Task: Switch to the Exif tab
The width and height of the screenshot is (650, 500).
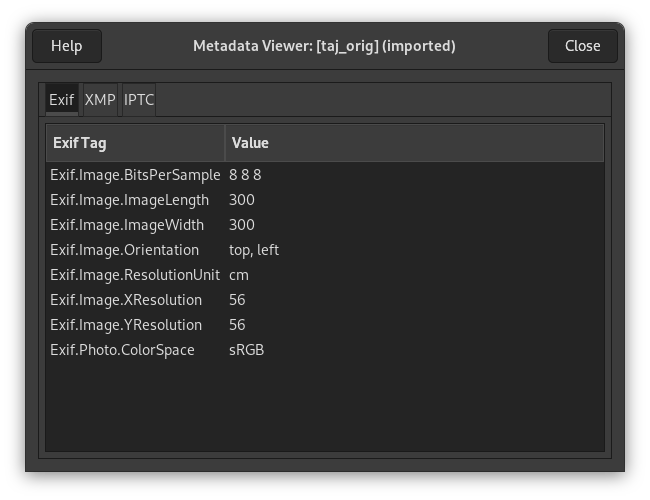Action: coord(61,100)
